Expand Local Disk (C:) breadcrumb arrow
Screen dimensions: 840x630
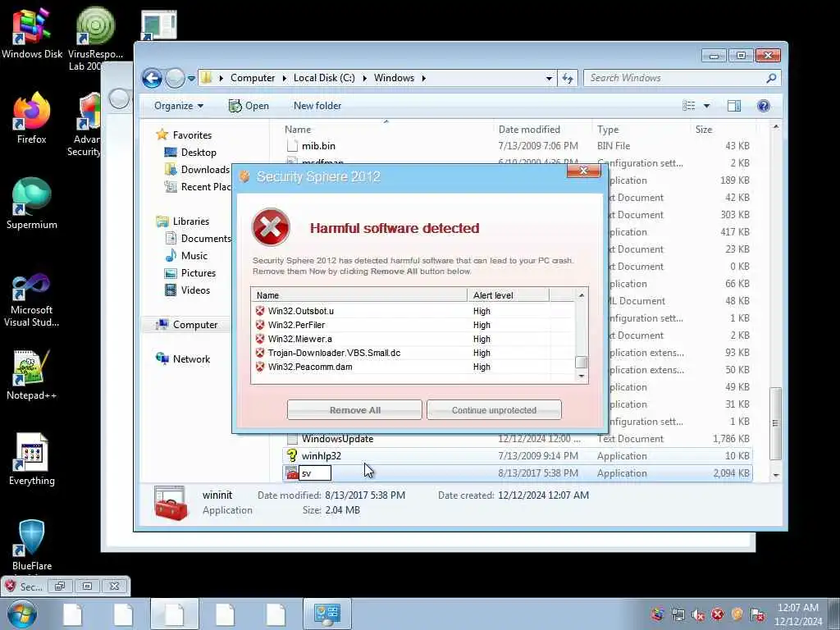[364, 78]
